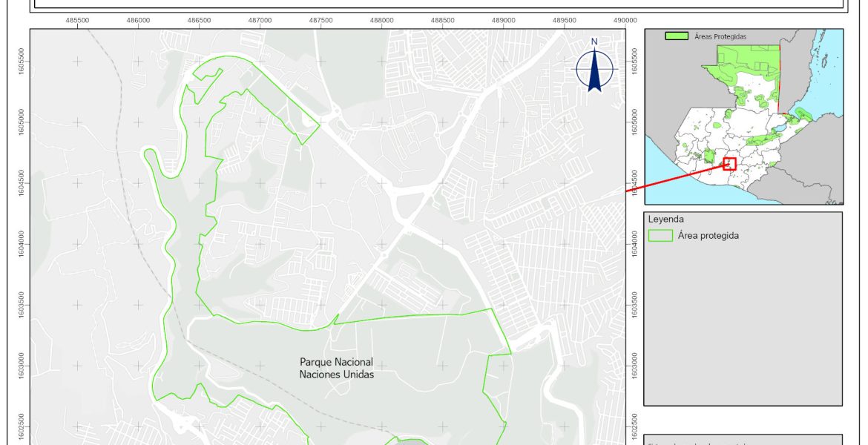
Task: Click the 1605000 northing label on right axis
Action: click(x=634, y=122)
